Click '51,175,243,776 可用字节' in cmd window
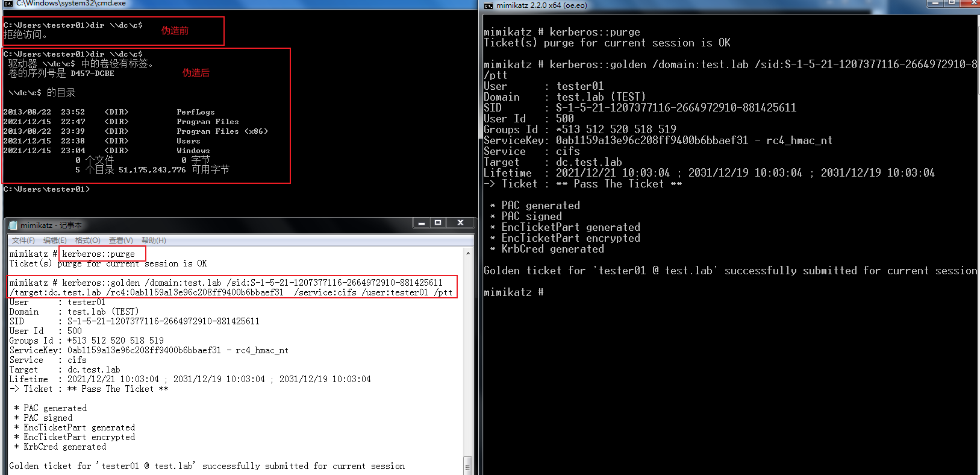 [x=173, y=170]
